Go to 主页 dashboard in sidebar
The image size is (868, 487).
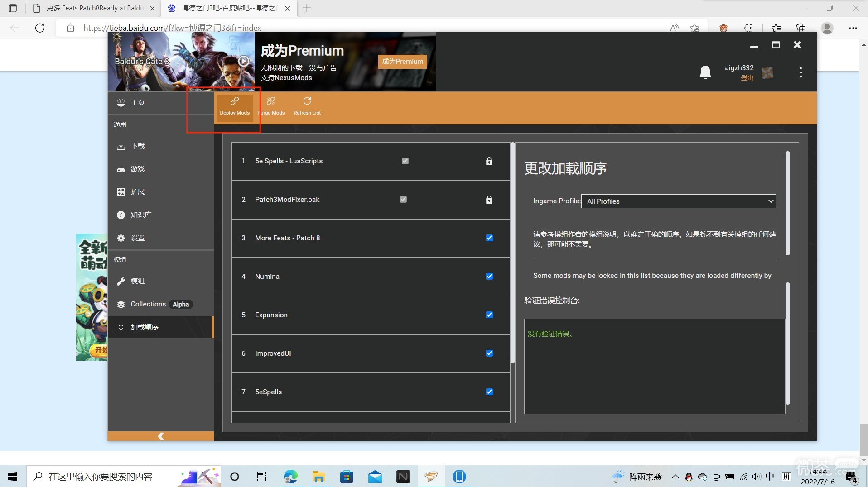tap(160, 103)
